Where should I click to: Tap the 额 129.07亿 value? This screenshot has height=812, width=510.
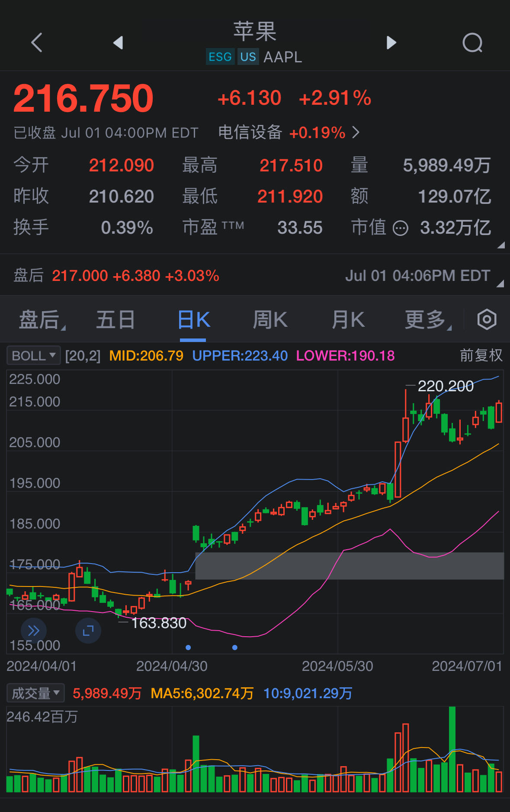tap(454, 197)
